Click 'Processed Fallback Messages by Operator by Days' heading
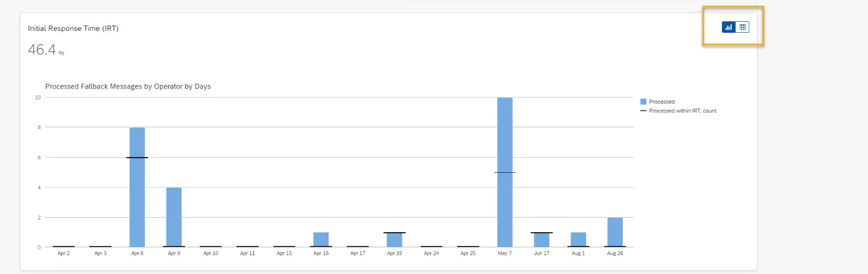This screenshot has width=868, height=274. (128, 87)
